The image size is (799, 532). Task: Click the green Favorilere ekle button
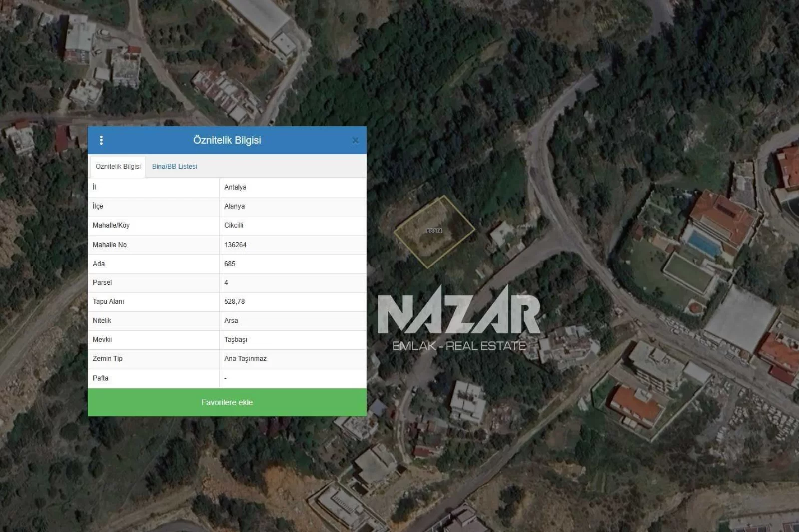227,402
